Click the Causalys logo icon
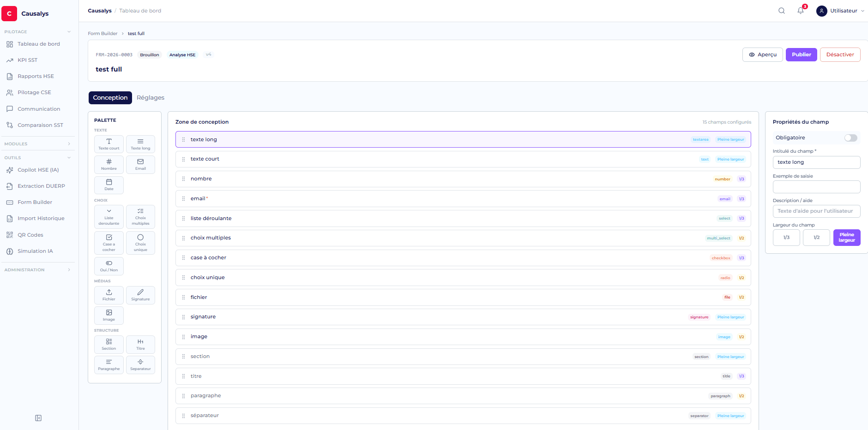The image size is (868, 430). coord(9,13)
